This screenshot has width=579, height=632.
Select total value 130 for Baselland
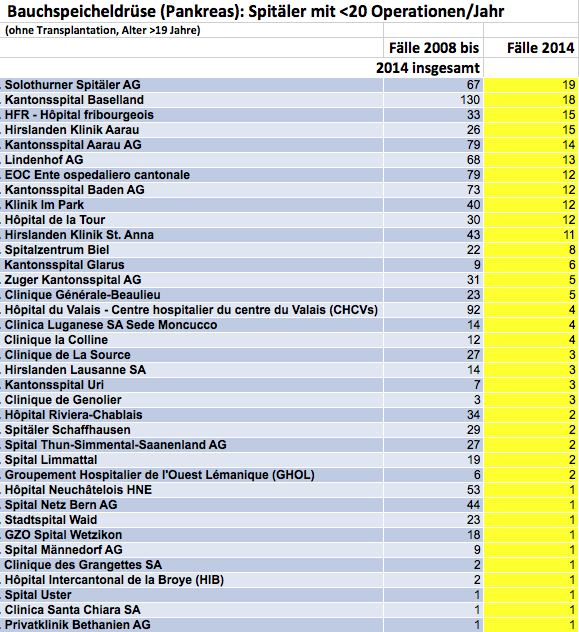[433, 100]
